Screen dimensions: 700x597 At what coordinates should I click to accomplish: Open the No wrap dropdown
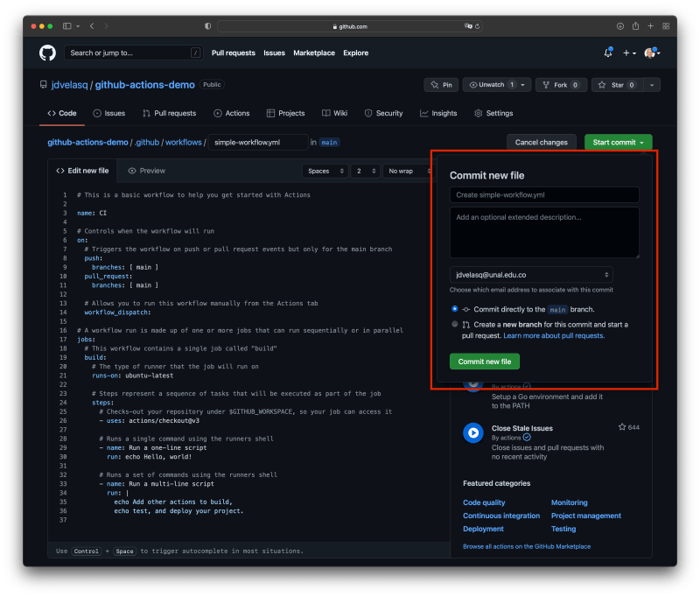tap(408, 171)
